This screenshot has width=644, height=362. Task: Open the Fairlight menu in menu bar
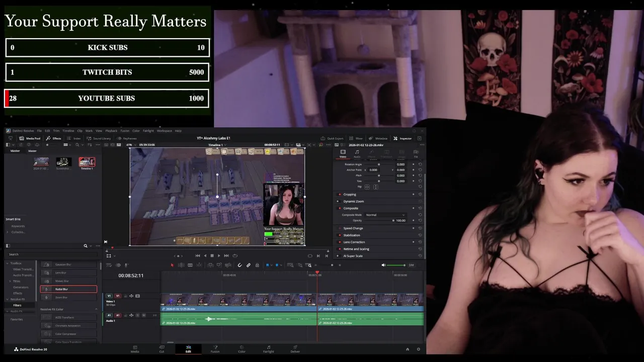[148, 131]
